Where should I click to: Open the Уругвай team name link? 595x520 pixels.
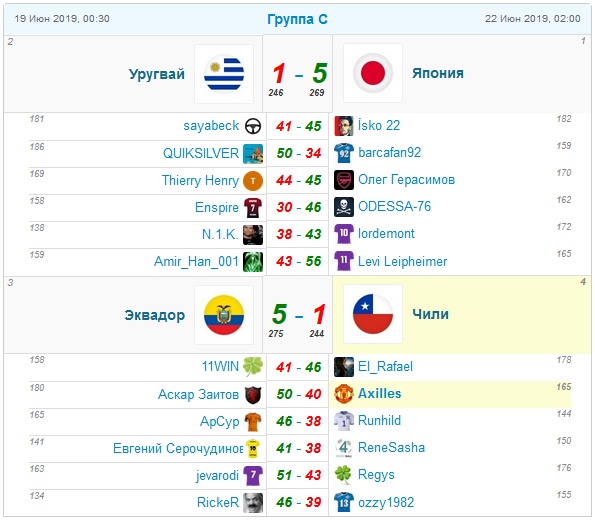[157, 74]
